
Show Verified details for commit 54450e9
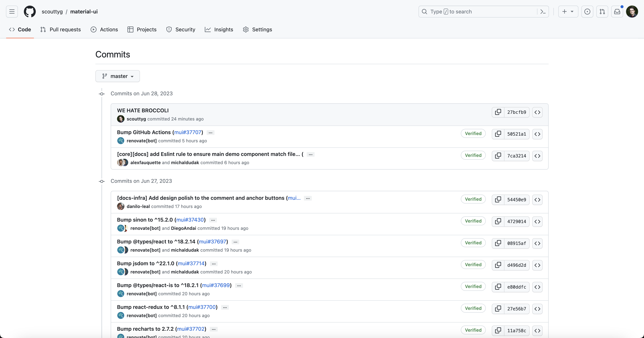[473, 199]
